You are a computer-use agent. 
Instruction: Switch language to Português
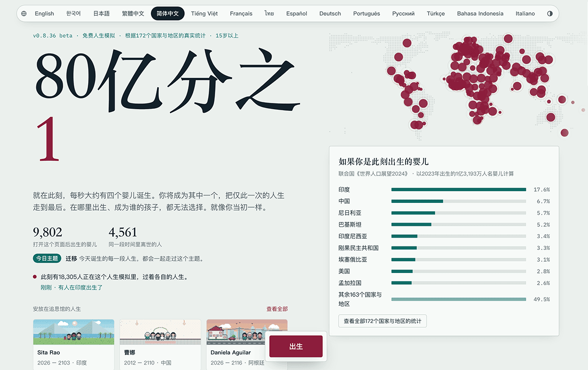pos(367,14)
